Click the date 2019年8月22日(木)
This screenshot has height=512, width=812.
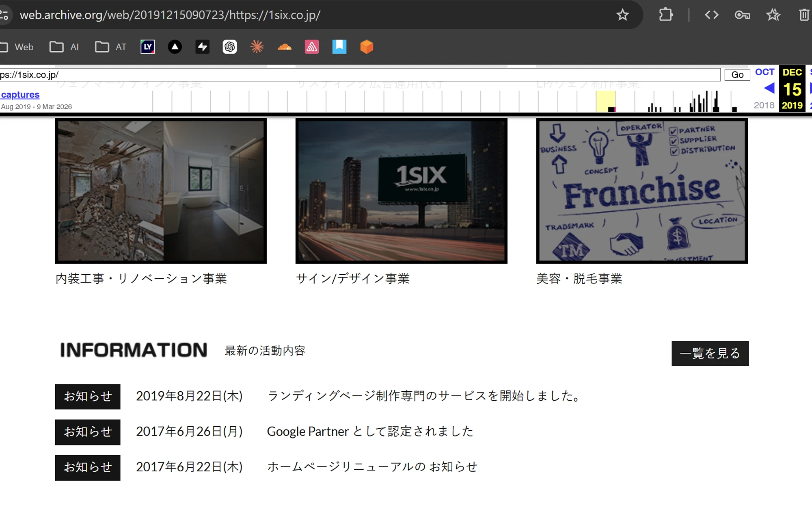point(189,396)
